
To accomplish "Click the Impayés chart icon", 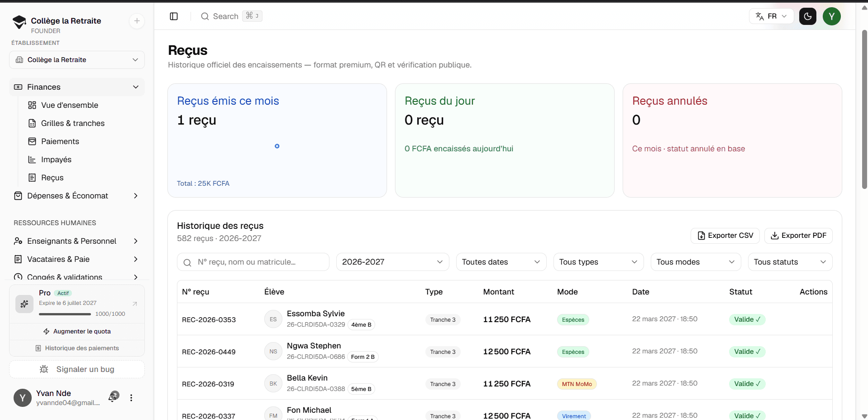I will click(32, 159).
